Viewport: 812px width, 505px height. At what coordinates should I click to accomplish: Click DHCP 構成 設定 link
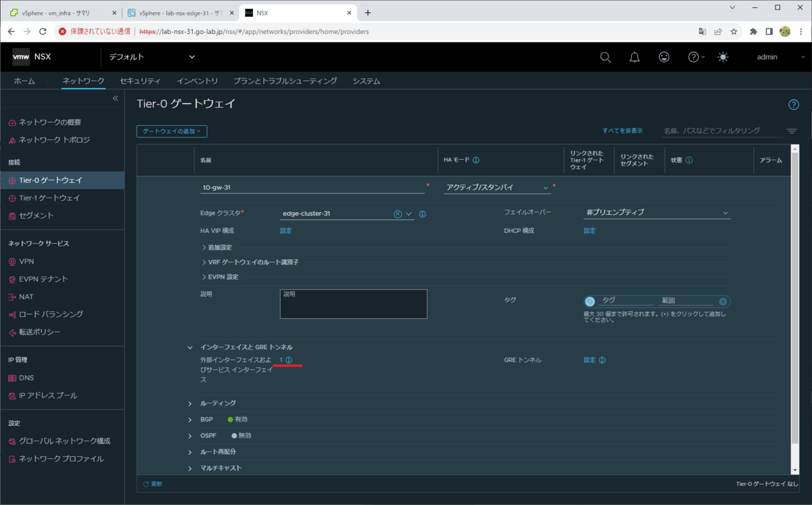[x=589, y=231]
